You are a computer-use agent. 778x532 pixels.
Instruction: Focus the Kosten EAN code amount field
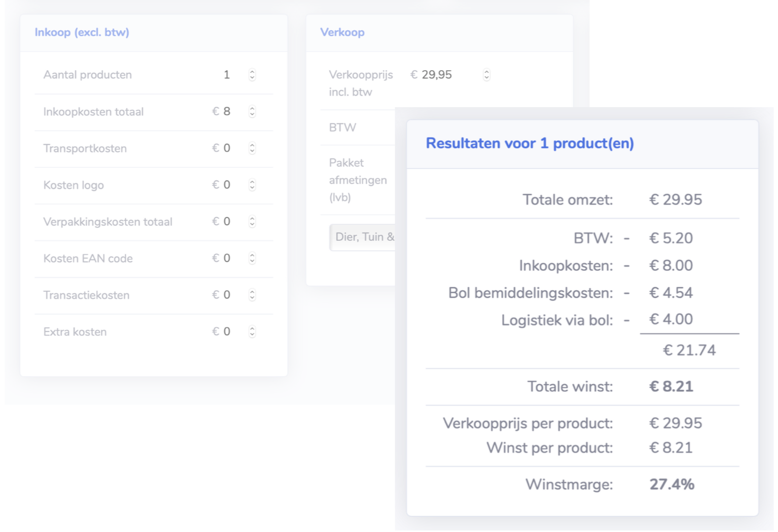click(227, 258)
